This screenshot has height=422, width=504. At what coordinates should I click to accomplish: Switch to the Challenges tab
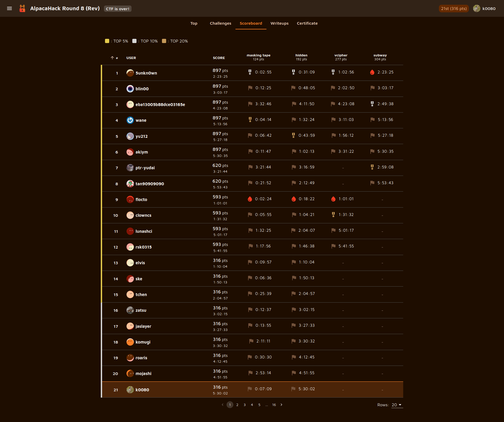pyautogui.click(x=220, y=23)
